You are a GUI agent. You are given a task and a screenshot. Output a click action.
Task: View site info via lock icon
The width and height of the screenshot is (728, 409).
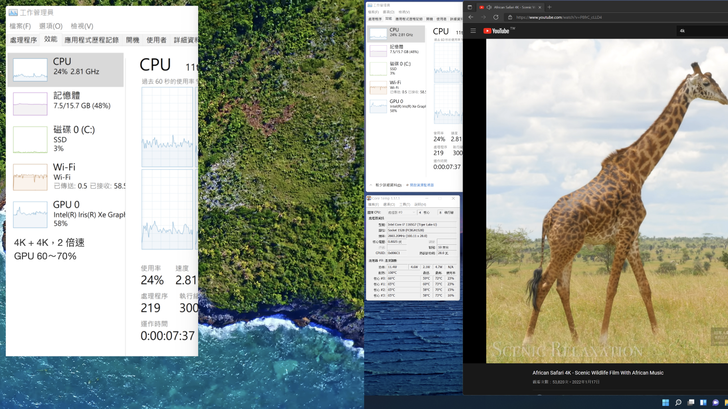(x=510, y=18)
